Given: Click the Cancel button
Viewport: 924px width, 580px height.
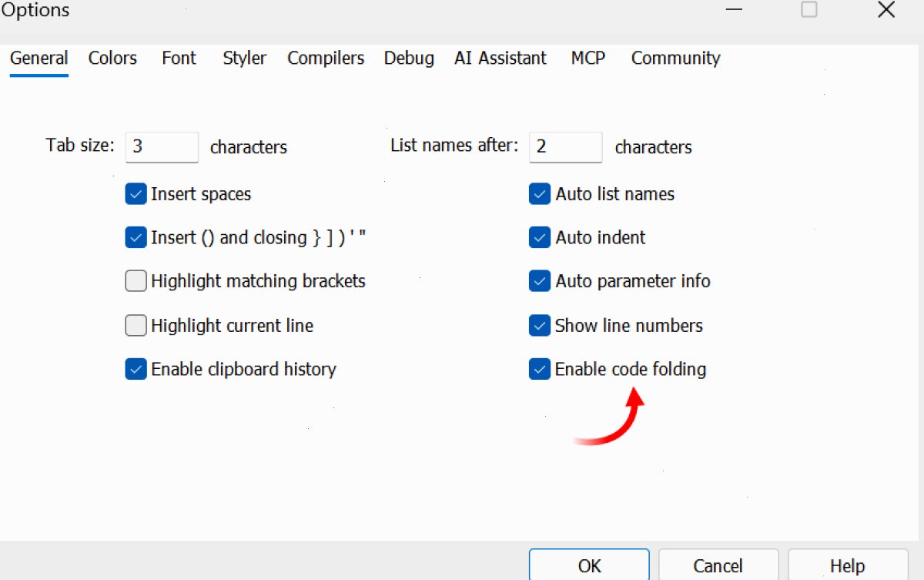Looking at the screenshot, I should tap(718, 566).
